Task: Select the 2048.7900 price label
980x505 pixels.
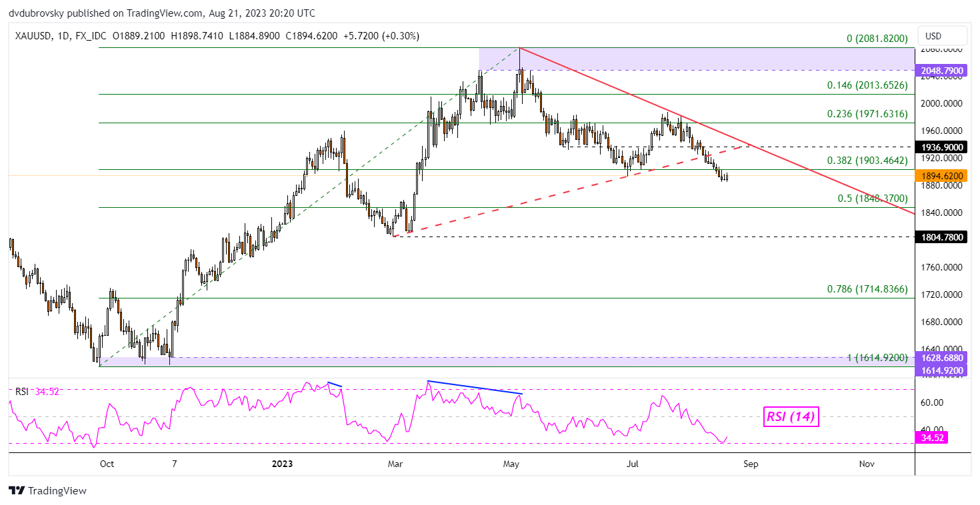Action: [943, 70]
